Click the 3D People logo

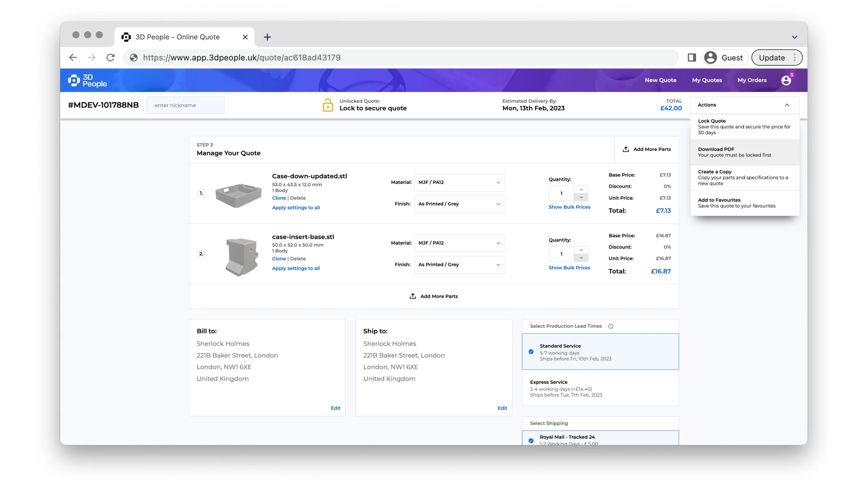coord(87,80)
